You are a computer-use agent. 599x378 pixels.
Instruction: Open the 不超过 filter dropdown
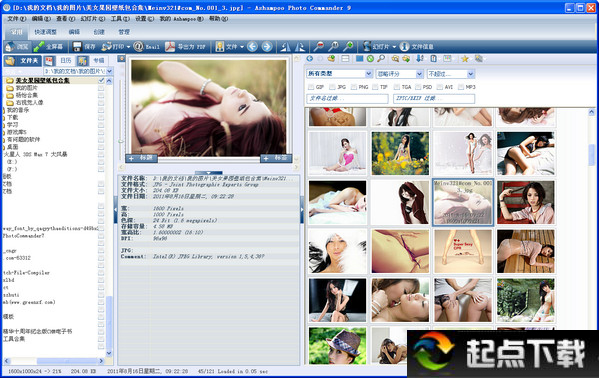[471, 74]
